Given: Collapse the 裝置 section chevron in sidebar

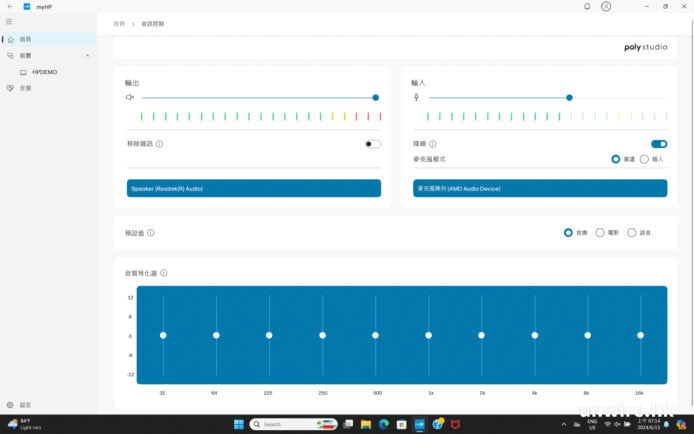Looking at the screenshot, I should click(87, 56).
